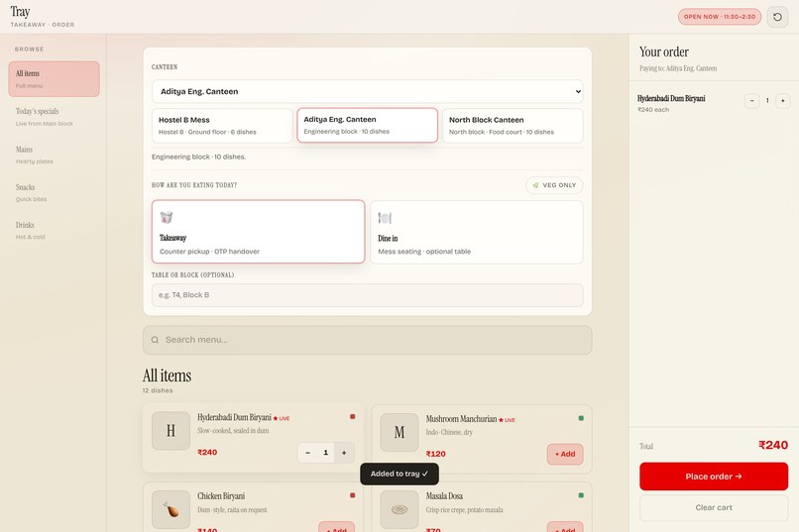The width and height of the screenshot is (799, 532).
Task: Click the Live star badge on Mushroom Manchurian
Action: point(507,420)
